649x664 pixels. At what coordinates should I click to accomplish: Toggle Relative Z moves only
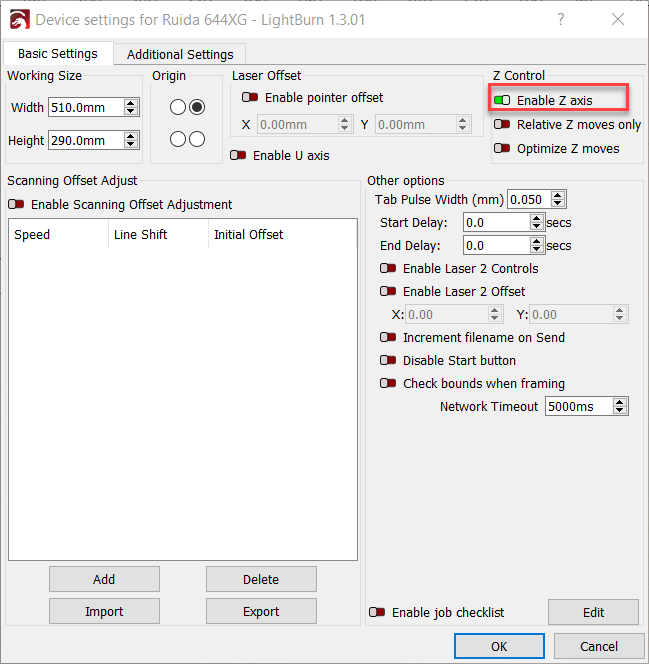502,124
